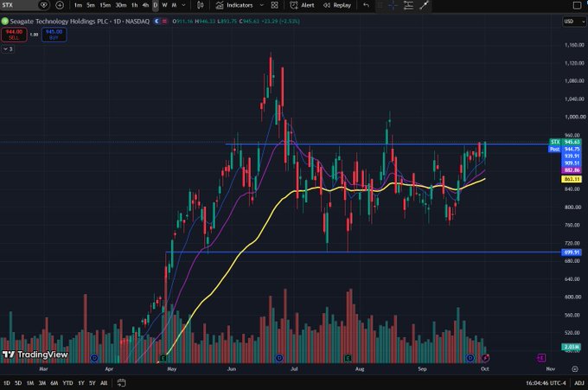Select the 1m timeframe
588x390 pixels.
pos(78,5)
